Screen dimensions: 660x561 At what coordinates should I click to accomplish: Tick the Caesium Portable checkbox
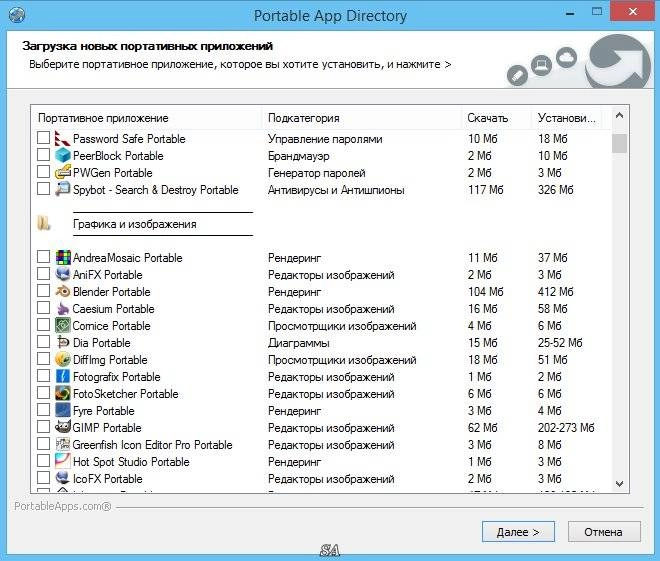click(43, 308)
